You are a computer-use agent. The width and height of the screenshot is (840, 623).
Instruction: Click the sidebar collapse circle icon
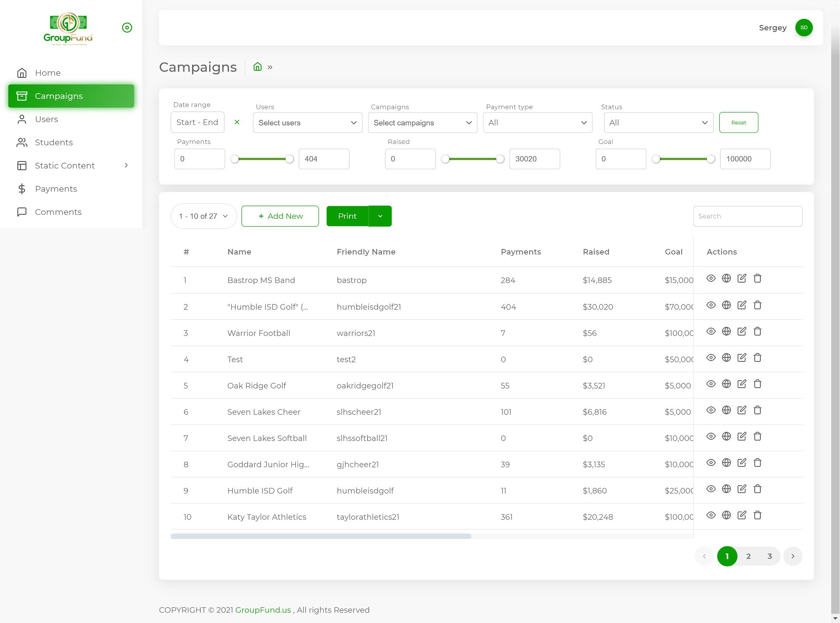tap(127, 28)
